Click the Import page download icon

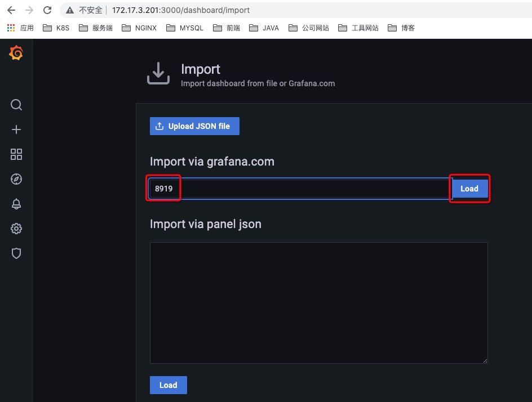[x=158, y=73]
